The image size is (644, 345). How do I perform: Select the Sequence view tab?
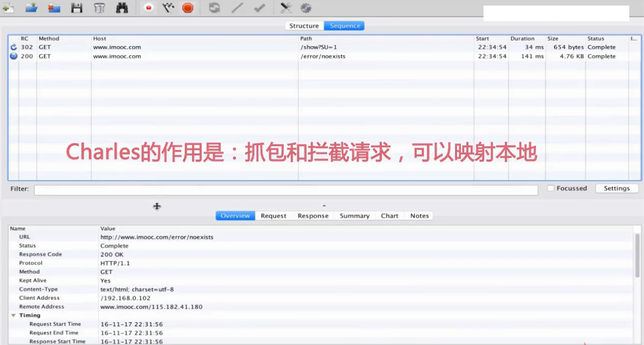coord(345,26)
